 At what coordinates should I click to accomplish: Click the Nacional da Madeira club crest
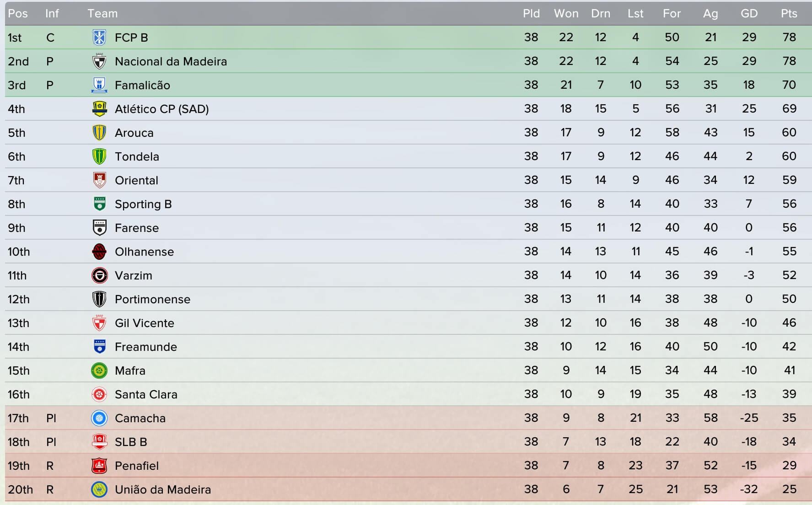(x=99, y=61)
